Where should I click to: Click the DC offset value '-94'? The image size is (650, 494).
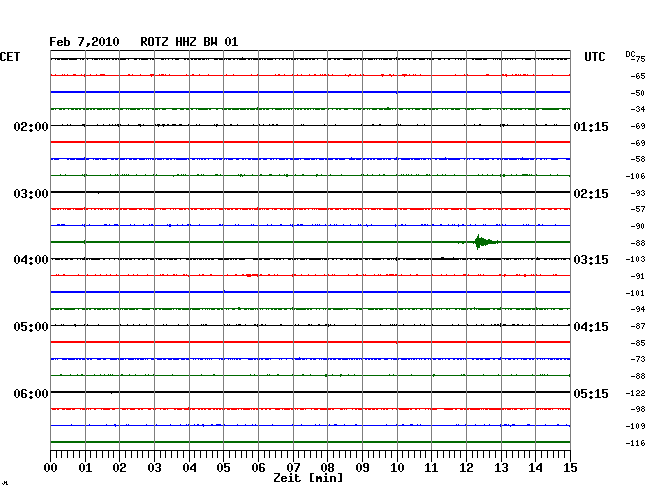(639, 309)
